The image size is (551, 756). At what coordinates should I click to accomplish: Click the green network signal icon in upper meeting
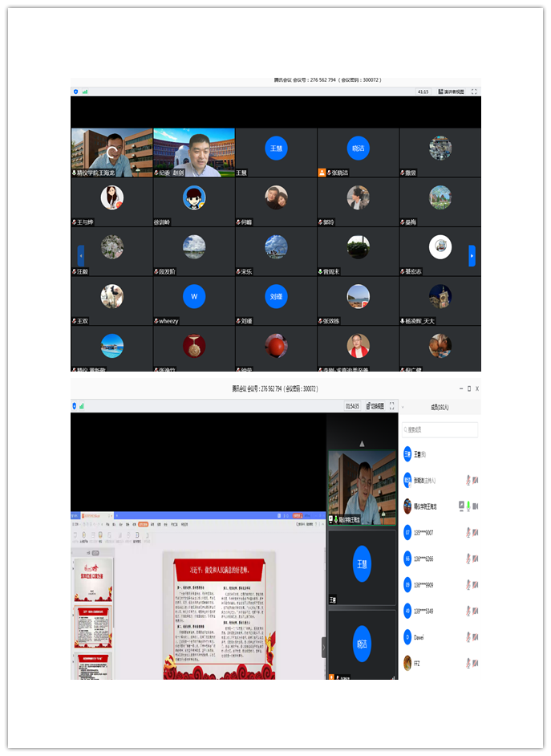(85, 91)
